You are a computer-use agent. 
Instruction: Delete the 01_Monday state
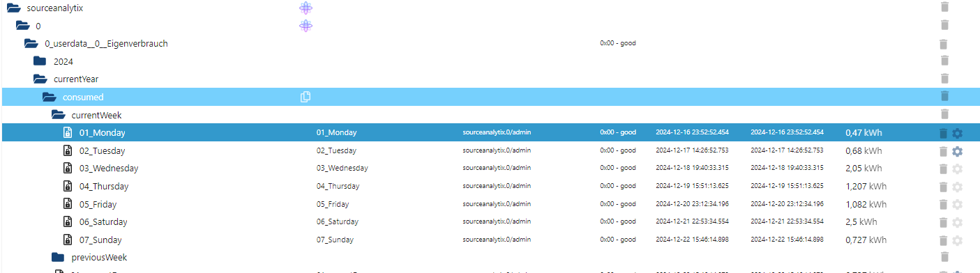click(x=943, y=133)
